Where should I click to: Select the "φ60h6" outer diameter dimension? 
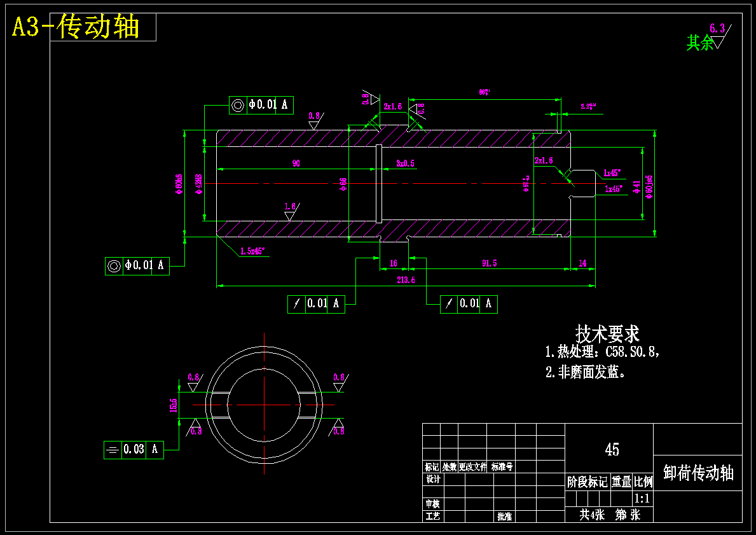coord(179,183)
